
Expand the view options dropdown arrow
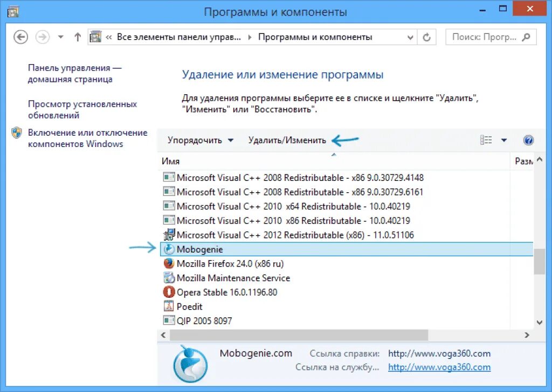click(504, 141)
